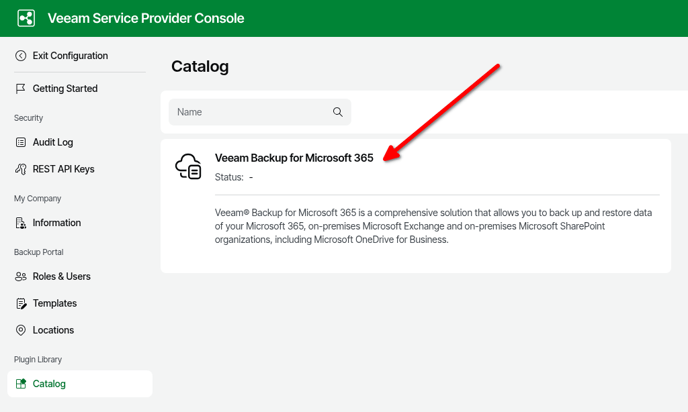Viewport: 688px width, 412px height.
Task: Click the plugin Status line
Action: [x=234, y=177]
